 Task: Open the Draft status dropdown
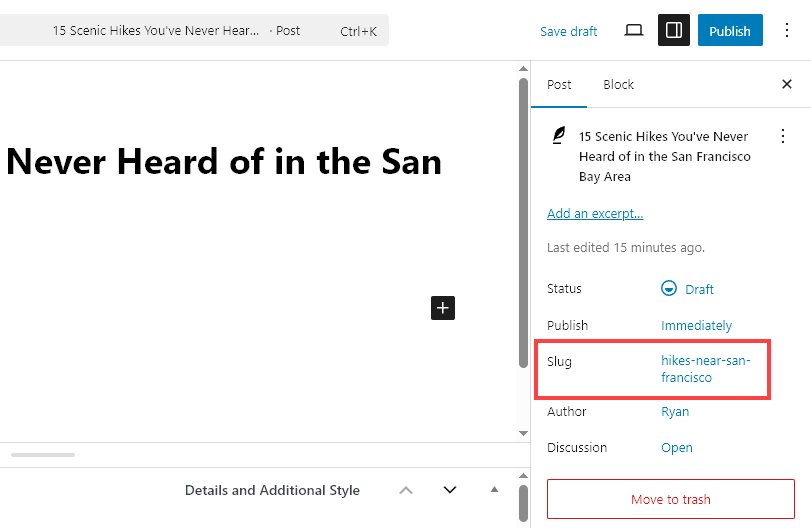pyautogui.click(x=687, y=289)
